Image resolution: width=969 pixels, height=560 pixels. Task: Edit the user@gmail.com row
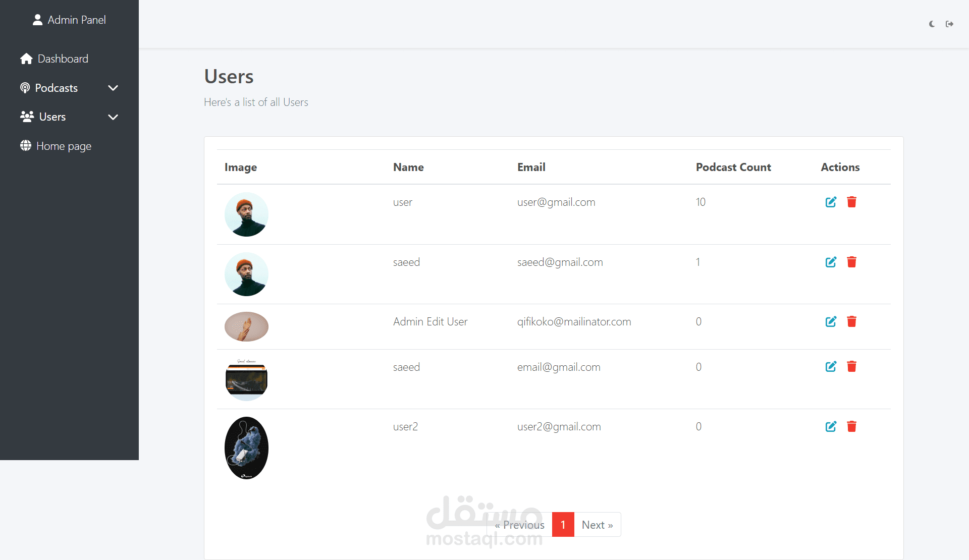tap(831, 202)
